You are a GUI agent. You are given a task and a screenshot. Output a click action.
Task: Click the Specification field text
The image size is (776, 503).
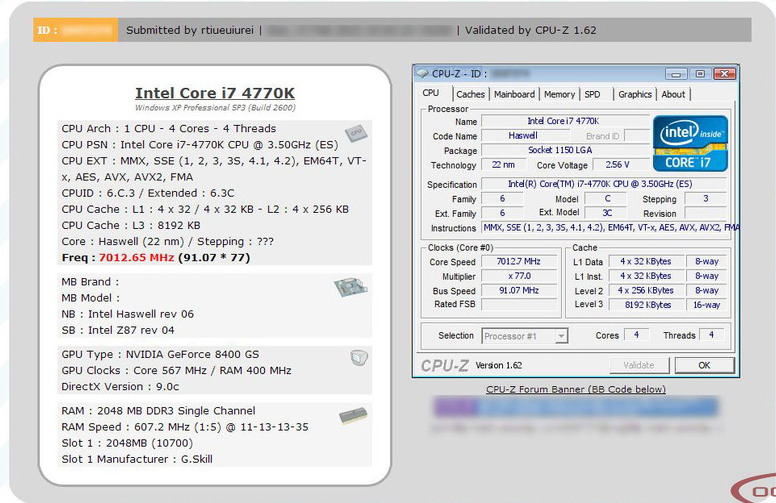[x=604, y=184]
